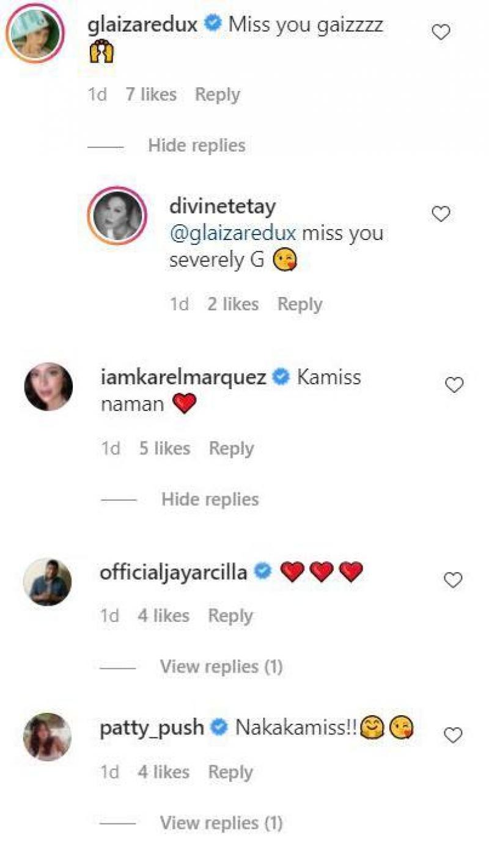Hide replies under glaizaredux's comment

point(197,145)
